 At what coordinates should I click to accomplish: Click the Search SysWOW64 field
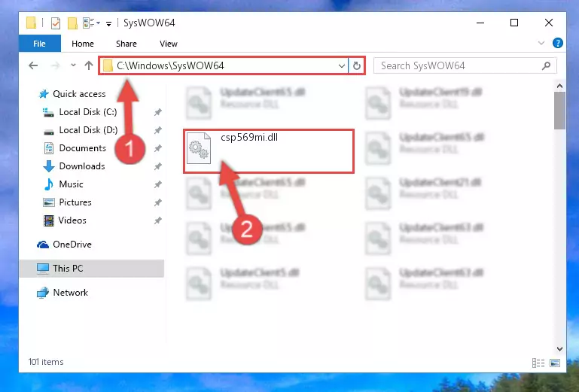click(465, 65)
